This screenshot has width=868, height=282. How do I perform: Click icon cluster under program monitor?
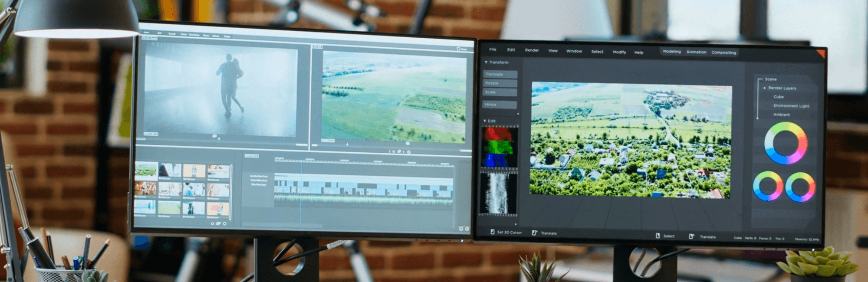pos(399,151)
